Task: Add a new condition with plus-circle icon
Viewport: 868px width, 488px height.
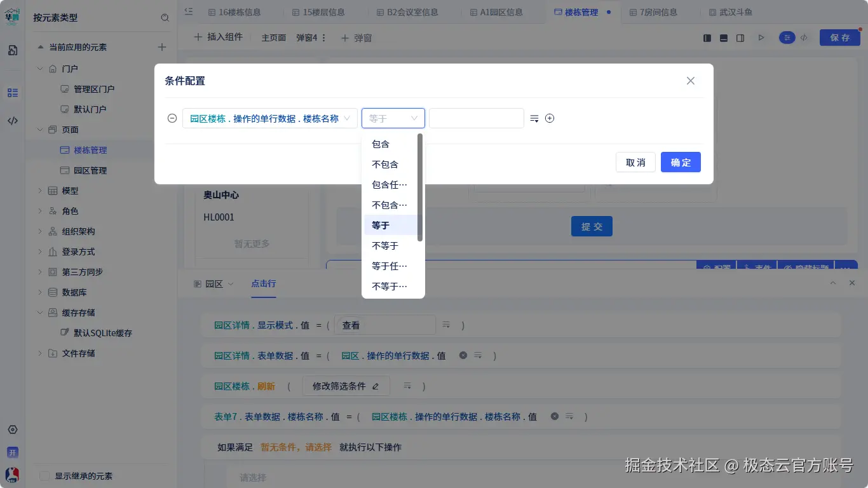Action: coord(550,118)
